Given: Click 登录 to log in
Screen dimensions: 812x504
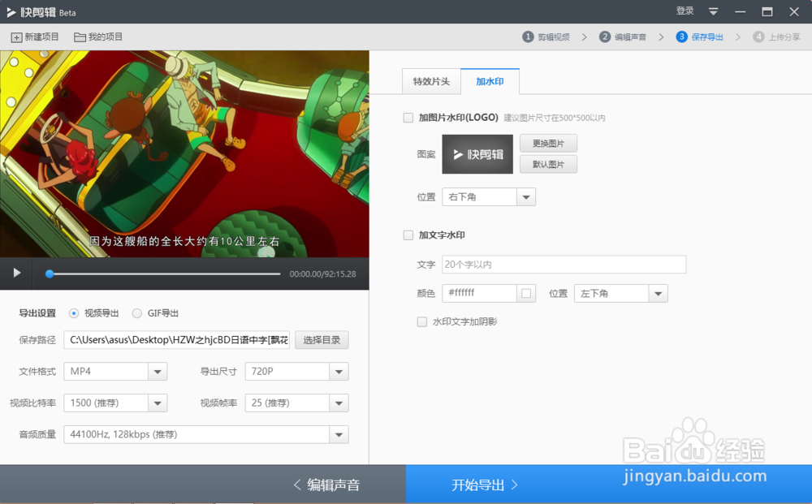Looking at the screenshot, I should tap(685, 11).
